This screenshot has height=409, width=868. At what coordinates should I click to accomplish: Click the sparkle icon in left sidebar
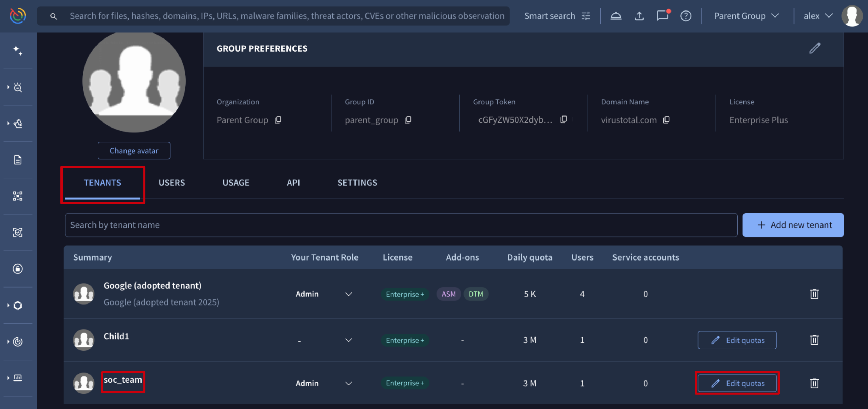[18, 51]
